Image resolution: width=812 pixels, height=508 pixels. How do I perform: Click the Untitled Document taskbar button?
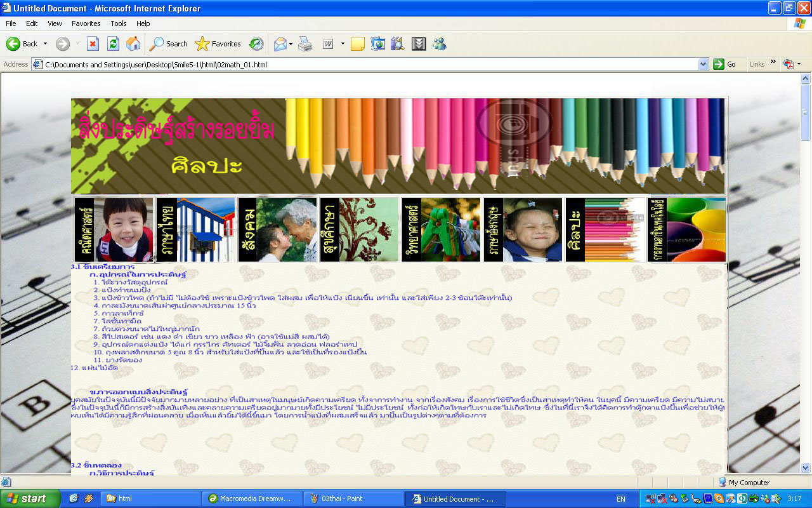point(455,498)
